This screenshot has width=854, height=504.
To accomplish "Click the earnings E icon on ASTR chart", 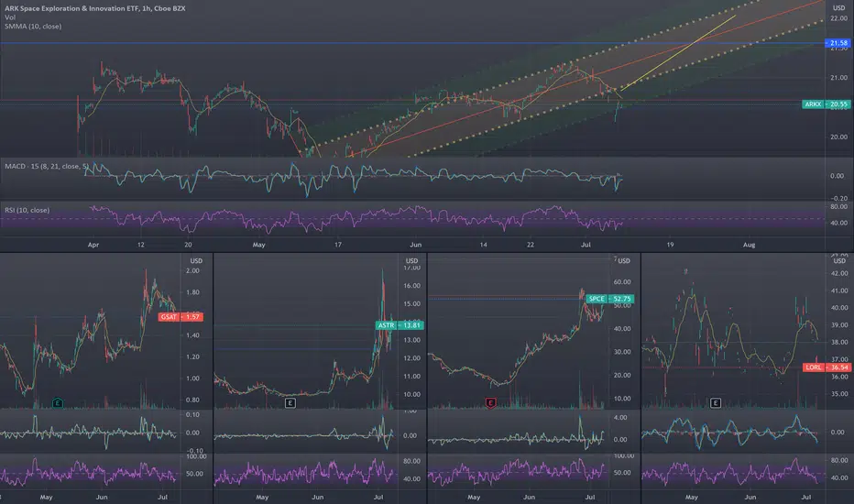I will point(290,403).
